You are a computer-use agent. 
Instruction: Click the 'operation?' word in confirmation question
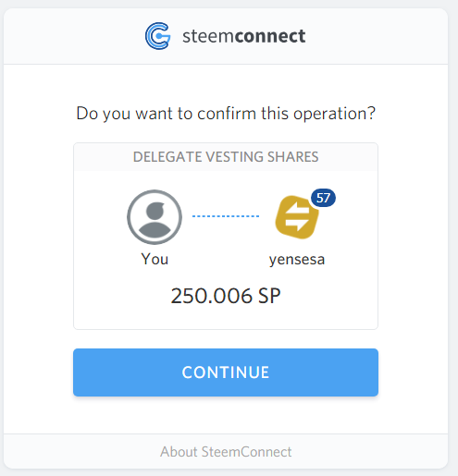[334, 114]
